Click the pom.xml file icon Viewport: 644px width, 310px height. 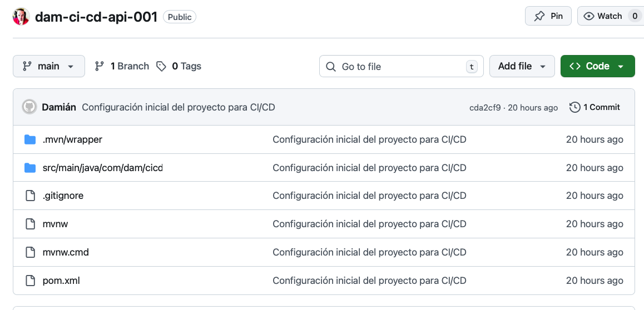[x=30, y=281]
